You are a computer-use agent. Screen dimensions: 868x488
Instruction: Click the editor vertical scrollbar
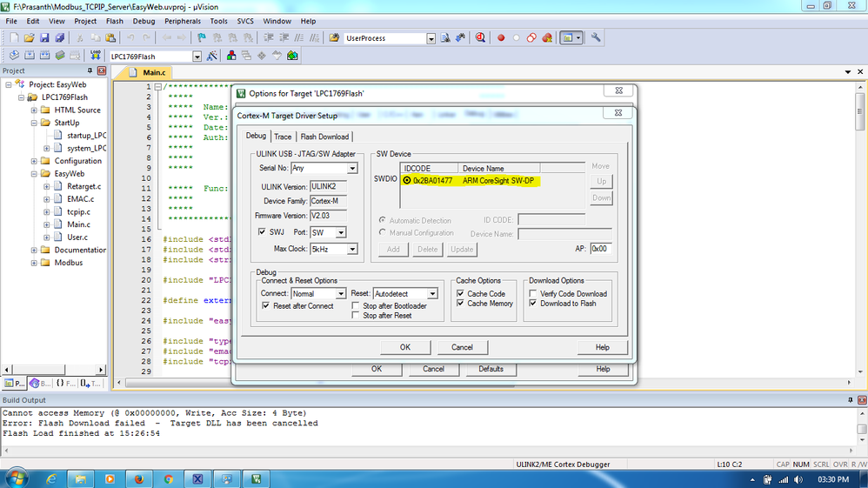[859, 230]
